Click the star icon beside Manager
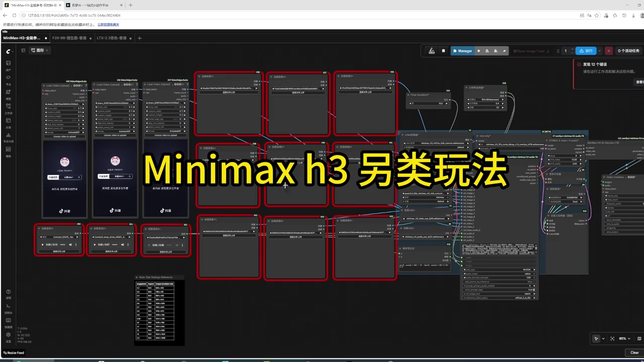The height and width of the screenshot is (362, 644). 478,51
